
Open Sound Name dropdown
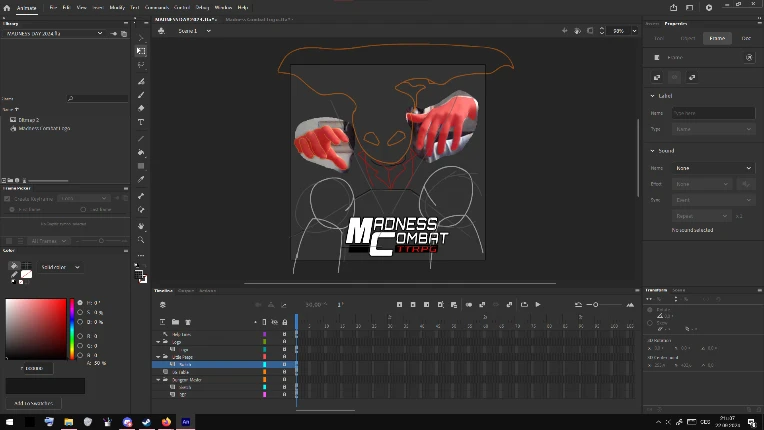(x=713, y=168)
